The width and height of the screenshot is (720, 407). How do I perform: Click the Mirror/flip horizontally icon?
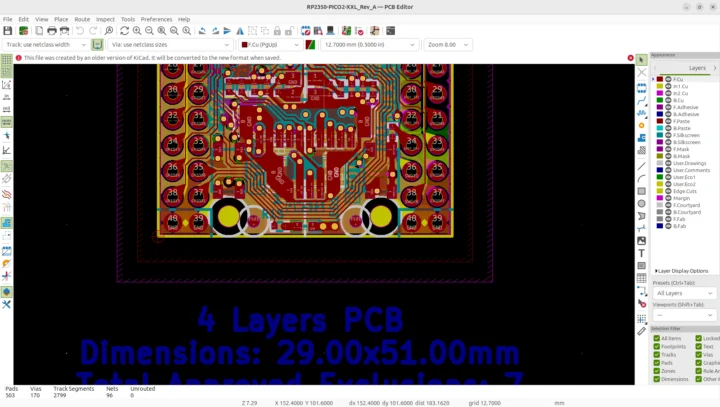[x=240, y=31]
